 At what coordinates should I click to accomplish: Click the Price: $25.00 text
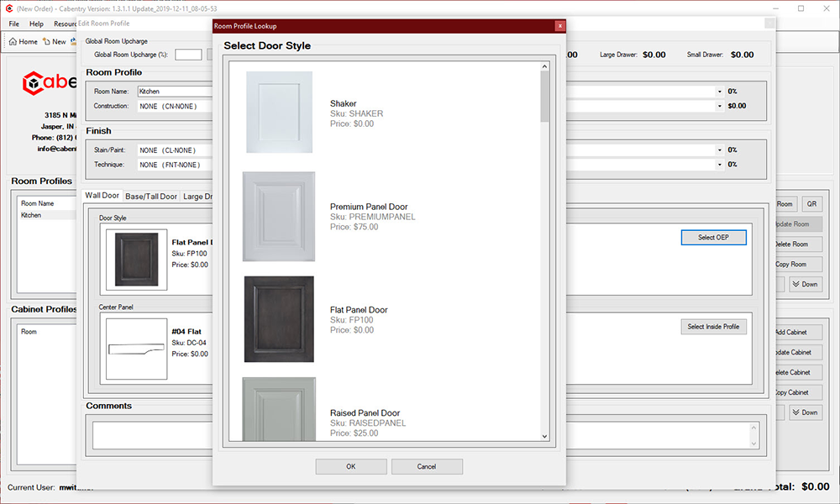tap(354, 433)
